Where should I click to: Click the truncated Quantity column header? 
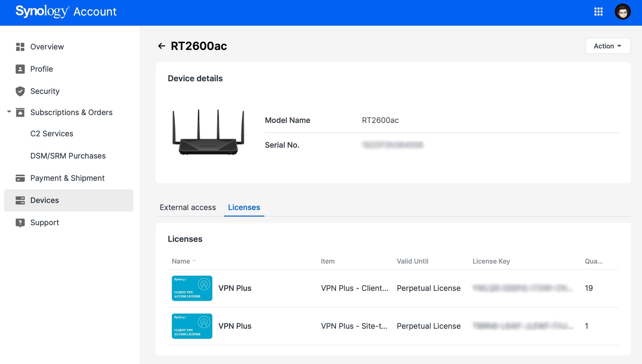pos(594,261)
